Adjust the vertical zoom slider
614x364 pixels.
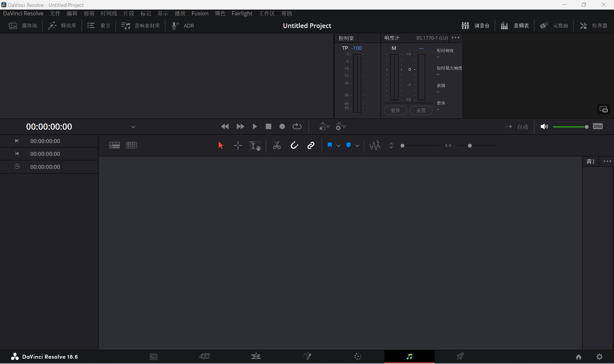pos(419,146)
